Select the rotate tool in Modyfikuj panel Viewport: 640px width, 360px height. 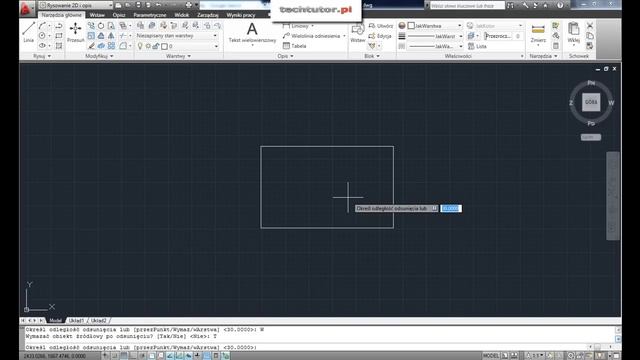click(x=101, y=26)
